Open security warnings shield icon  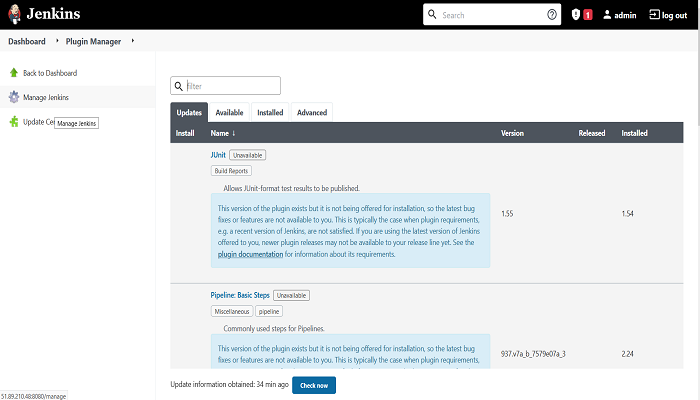(576, 15)
